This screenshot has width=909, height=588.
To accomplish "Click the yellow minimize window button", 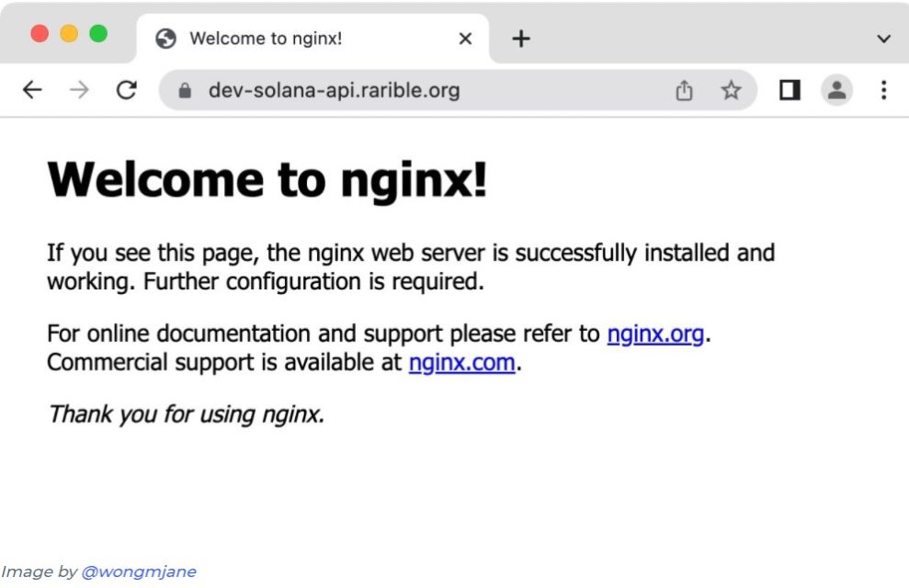I will 69,34.
